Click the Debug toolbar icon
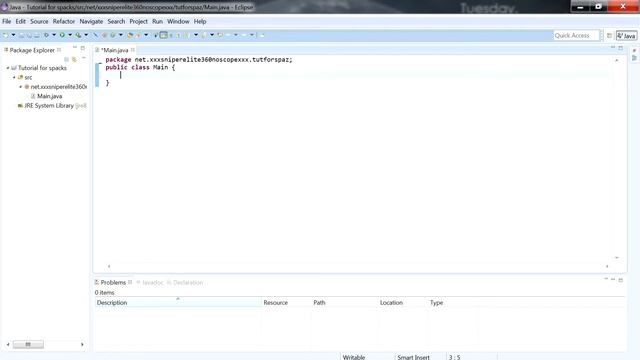 (x=46, y=35)
